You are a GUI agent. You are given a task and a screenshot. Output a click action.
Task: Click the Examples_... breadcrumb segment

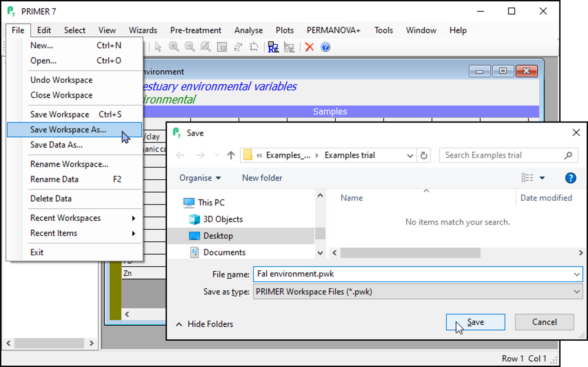(x=288, y=155)
